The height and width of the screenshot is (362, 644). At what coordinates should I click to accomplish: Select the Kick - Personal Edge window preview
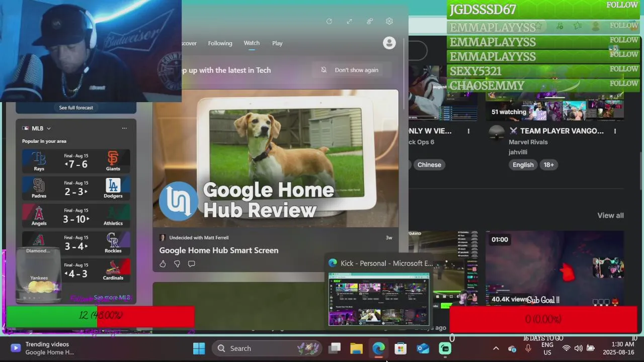click(379, 299)
